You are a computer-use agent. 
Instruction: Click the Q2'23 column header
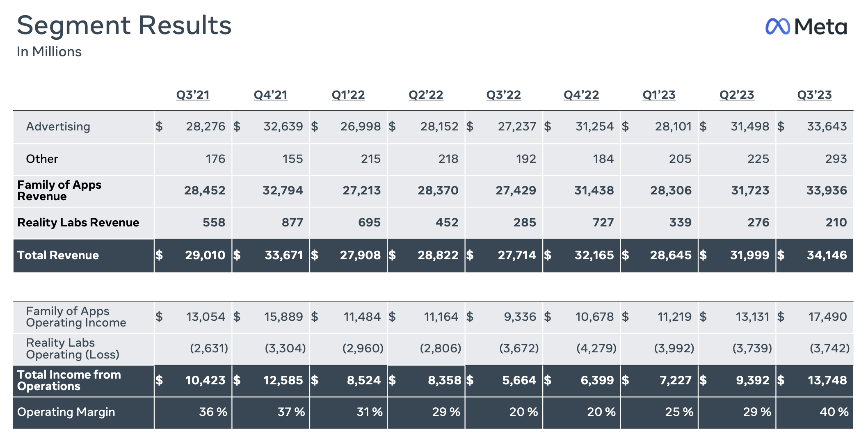tap(737, 95)
